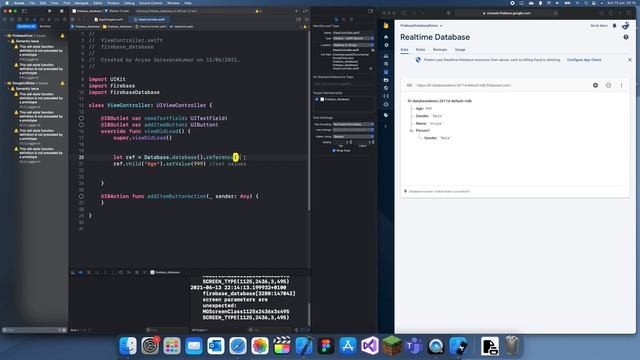Toggle the Xcode inspector panel visibility
This screenshot has height=360, width=640.
(x=370, y=11)
